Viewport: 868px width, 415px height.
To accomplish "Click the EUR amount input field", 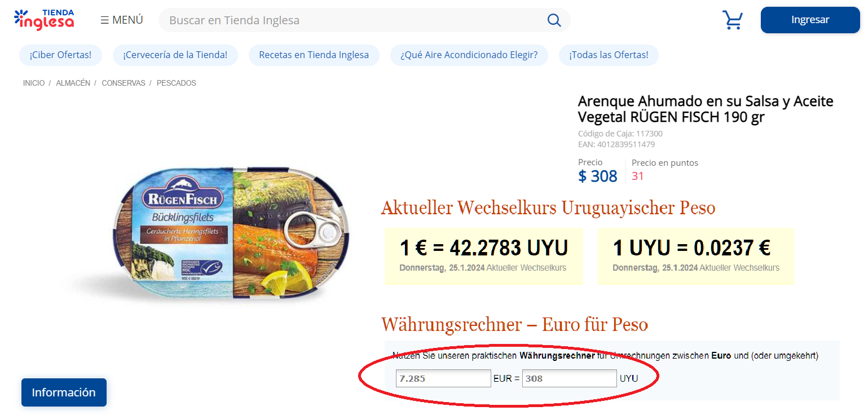I will [x=443, y=378].
